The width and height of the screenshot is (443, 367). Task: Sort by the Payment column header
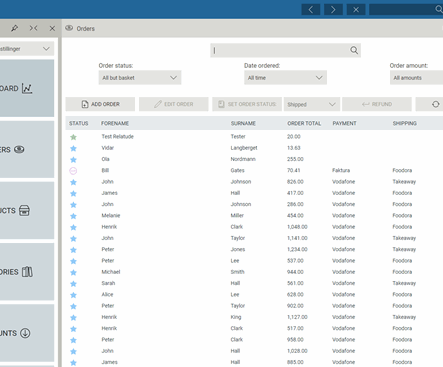[344, 123]
